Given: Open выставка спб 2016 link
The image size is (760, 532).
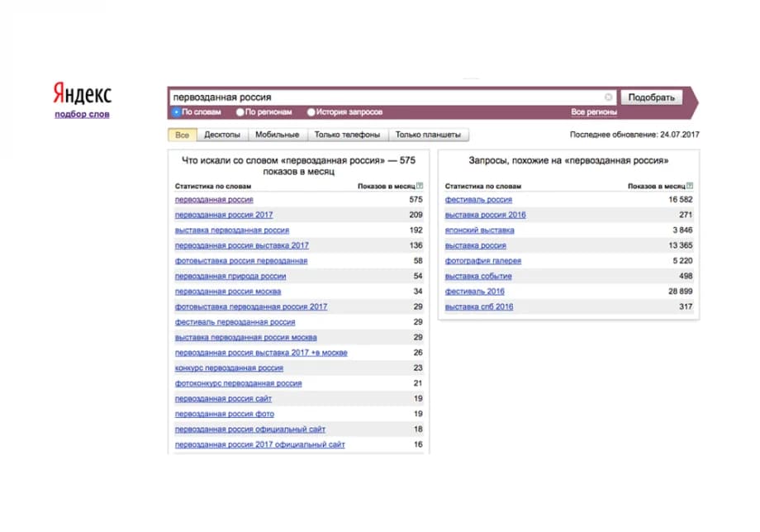Looking at the screenshot, I should click(479, 306).
